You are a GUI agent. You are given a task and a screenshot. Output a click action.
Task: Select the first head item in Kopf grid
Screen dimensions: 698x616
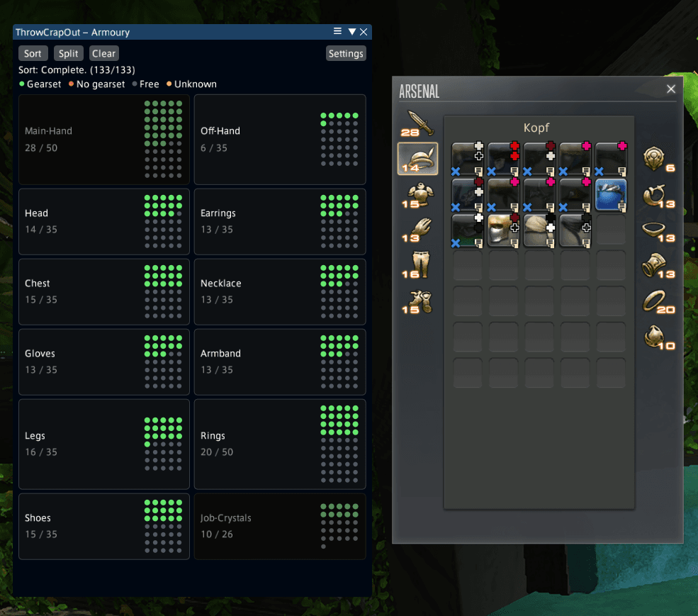click(x=467, y=159)
